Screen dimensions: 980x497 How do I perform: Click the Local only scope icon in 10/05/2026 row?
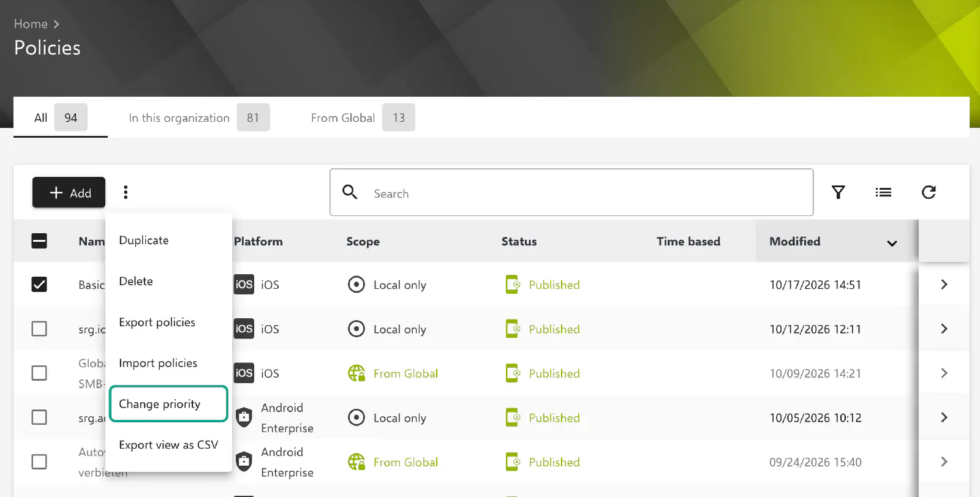click(x=356, y=417)
